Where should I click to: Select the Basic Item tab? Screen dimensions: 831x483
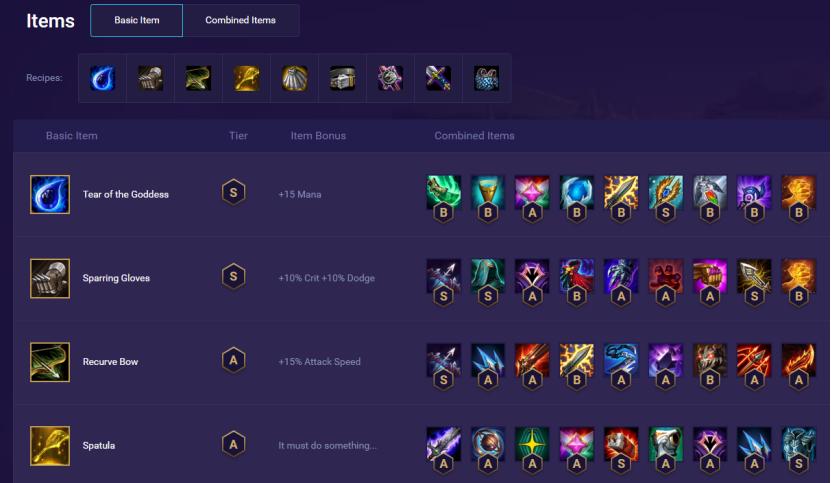[136, 20]
